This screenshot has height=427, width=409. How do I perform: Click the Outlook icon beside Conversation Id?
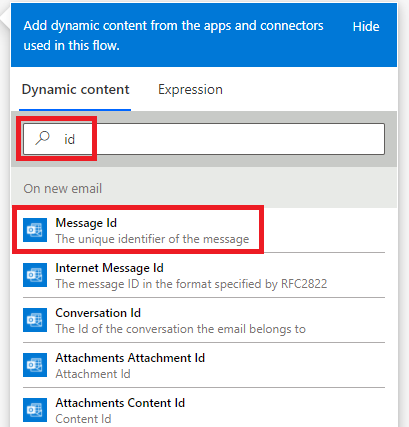[x=35, y=320]
